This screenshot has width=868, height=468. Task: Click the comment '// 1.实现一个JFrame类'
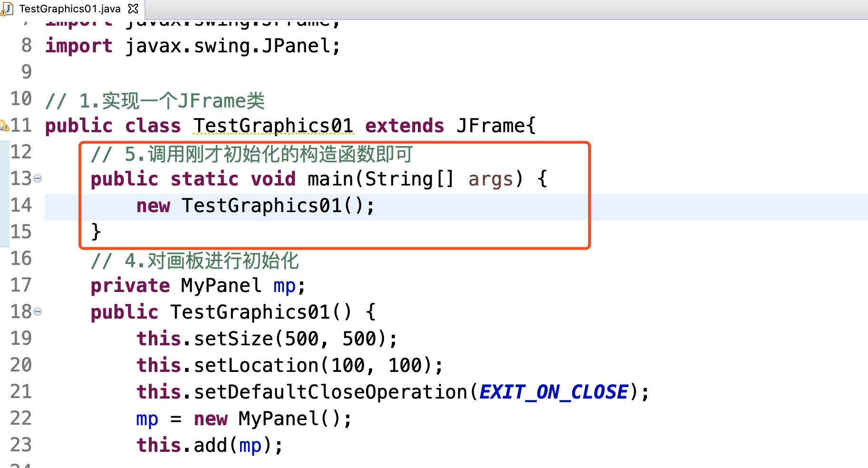click(155, 101)
